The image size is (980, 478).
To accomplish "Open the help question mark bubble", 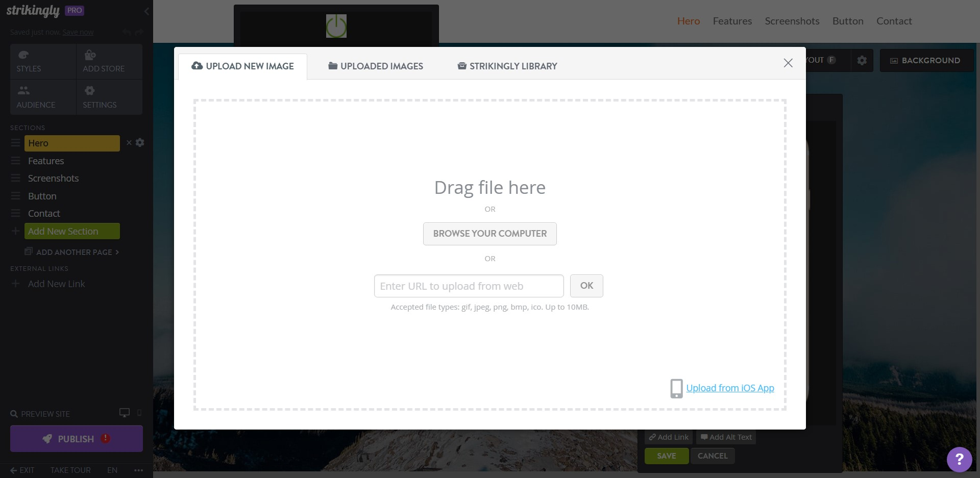I will [x=959, y=460].
